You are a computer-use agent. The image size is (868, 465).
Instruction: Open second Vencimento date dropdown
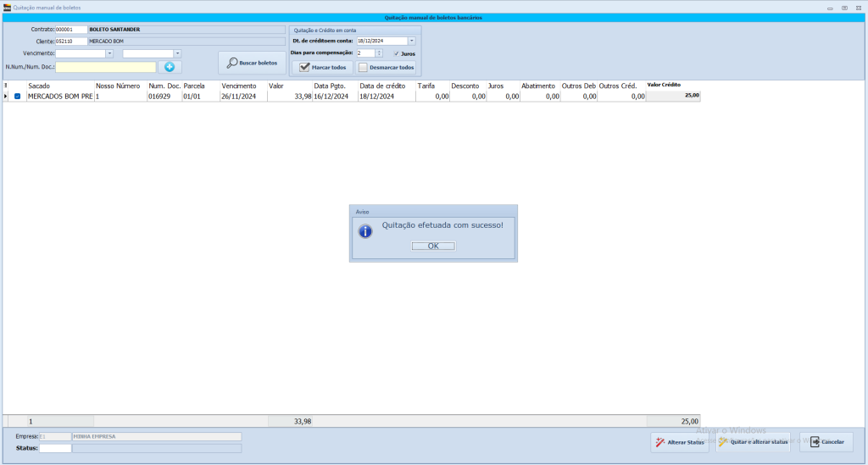click(177, 53)
